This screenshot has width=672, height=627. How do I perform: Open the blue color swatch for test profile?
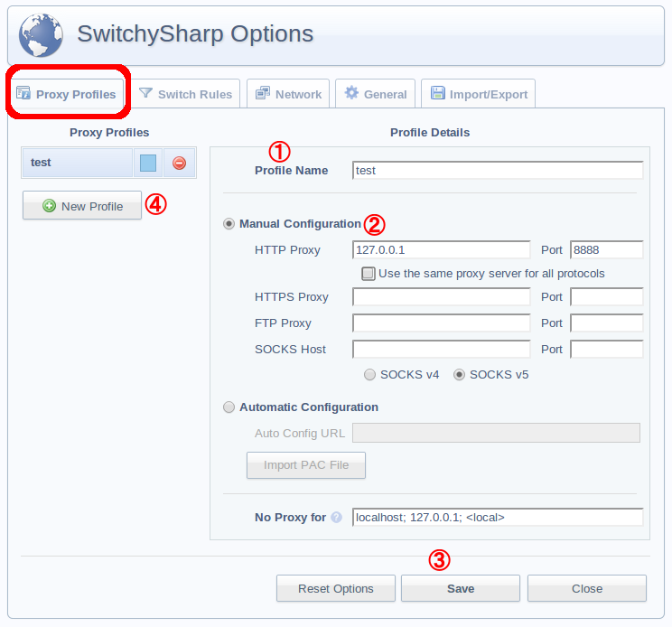(x=148, y=163)
